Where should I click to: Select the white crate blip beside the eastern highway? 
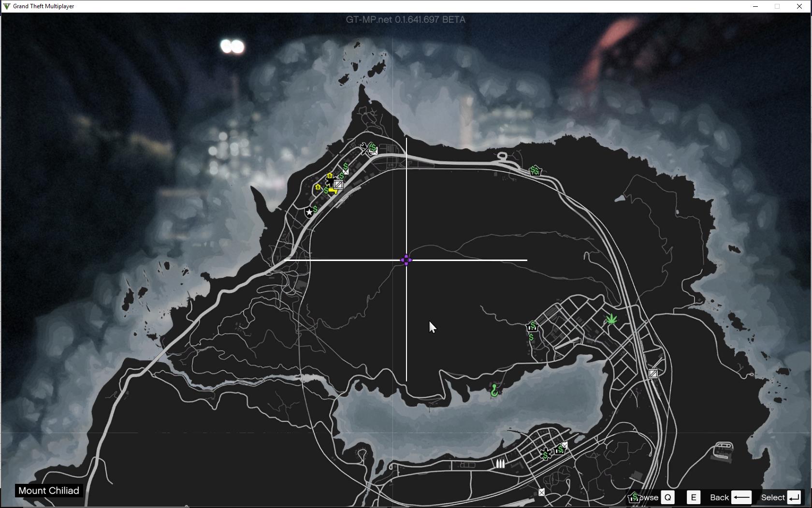point(653,374)
